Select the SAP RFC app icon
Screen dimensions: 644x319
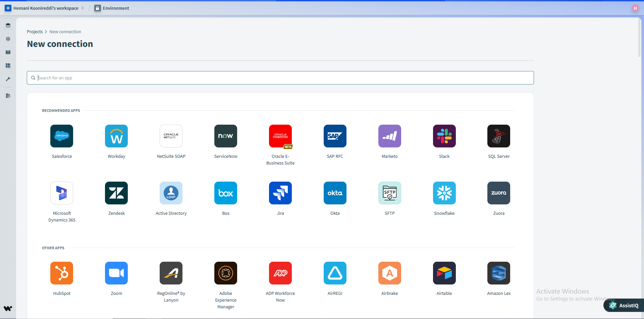click(x=335, y=136)
